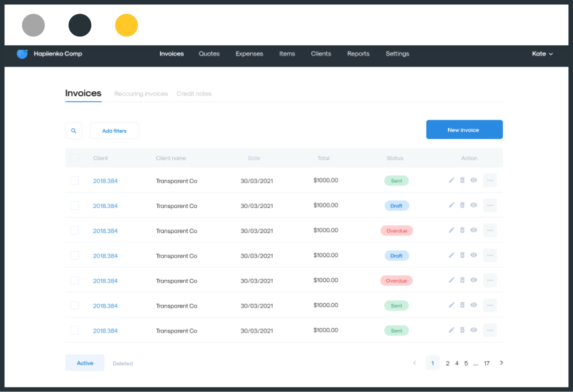Viewport: 573px width, 392px height.
Task: View the first invoice row via eye icon
Action: click(474, 181)
